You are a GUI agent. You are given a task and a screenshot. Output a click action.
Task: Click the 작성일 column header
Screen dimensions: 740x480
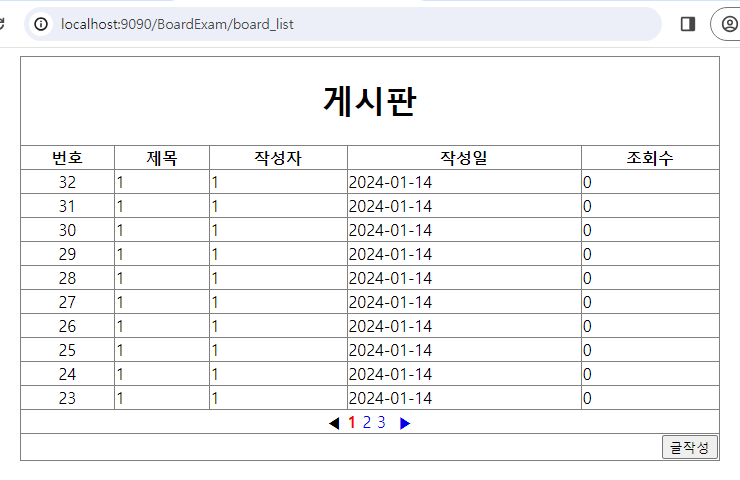(x=464, y=158)
